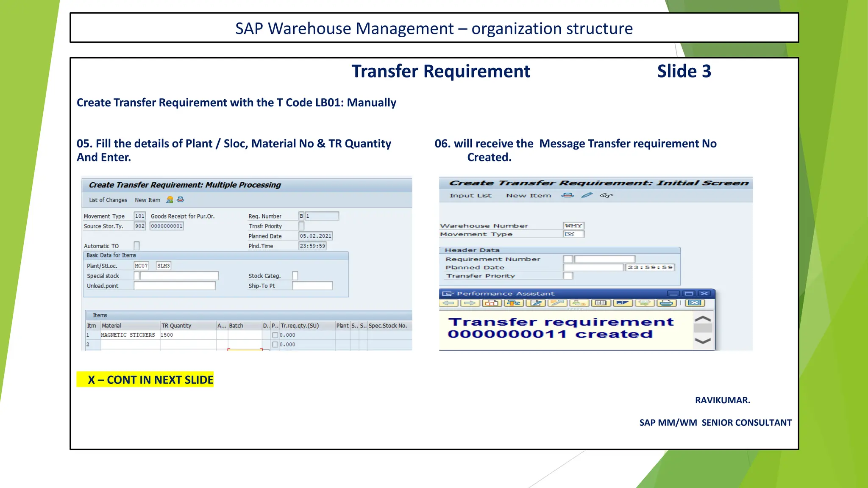Click the Warehouse Number field showing WMY
The width and height of the screenshot is (868, 488).
(574, 226)
